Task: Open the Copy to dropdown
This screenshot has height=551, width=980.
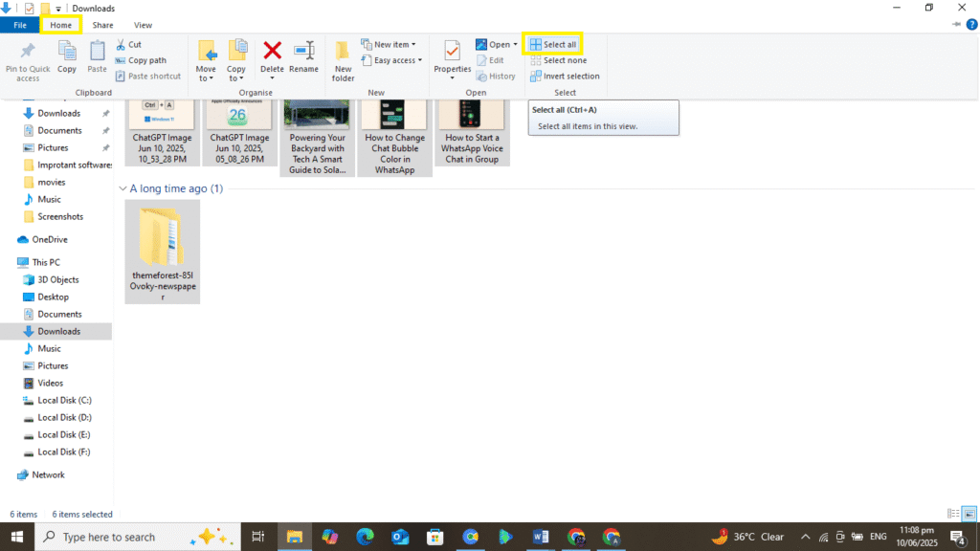Action: tap(236, 60)
